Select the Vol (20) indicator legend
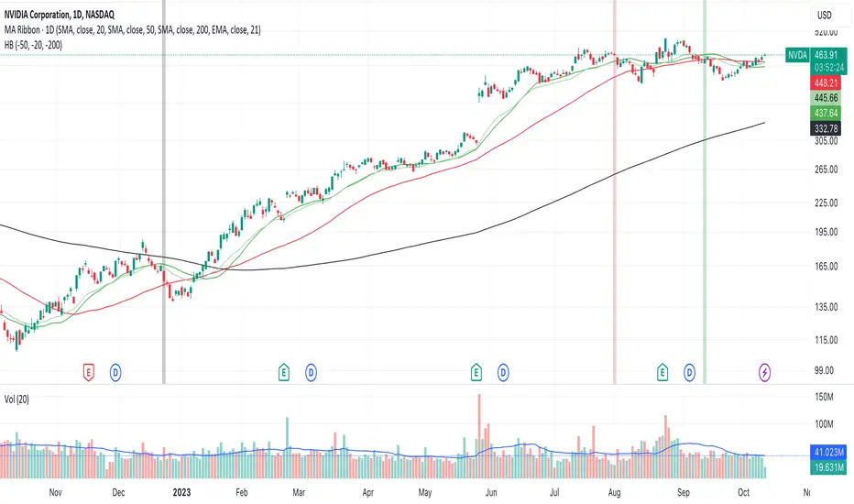This screenshot has height=504, width=854. click(16, 400)
